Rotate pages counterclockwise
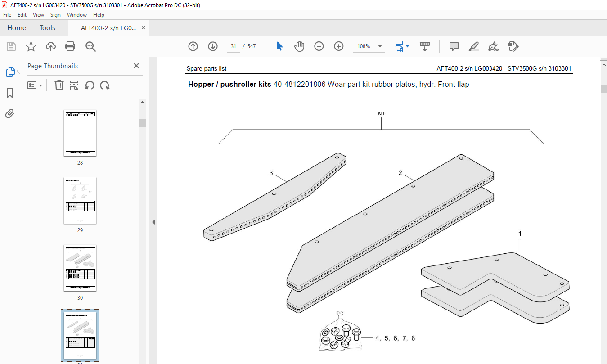Screen dimensions: 607x364 (90, 85)
